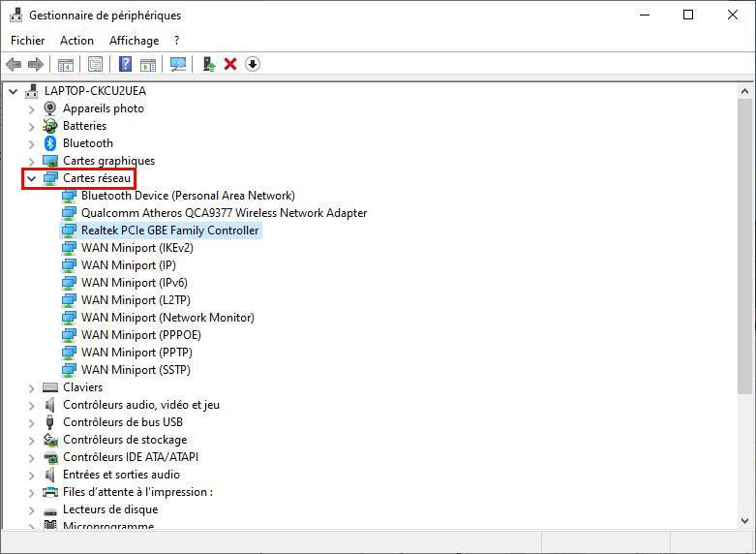The image size is (756, 554).
Task: Toggle the console tree pane icon
Action: 66,64
